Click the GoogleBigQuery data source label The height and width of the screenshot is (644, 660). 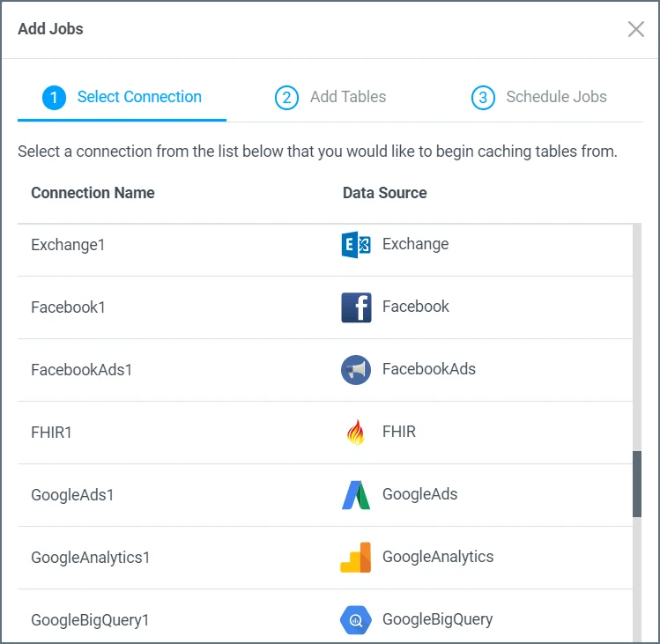point(437,619)
